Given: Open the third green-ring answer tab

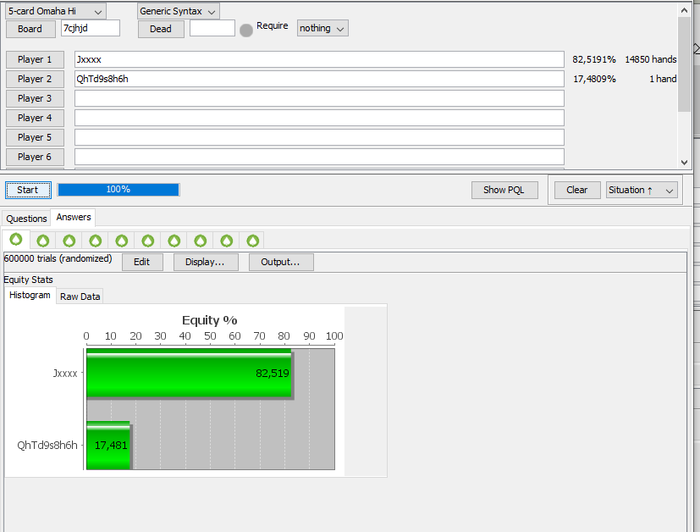Looking at the screenshot, I should [x=69, y=241].
